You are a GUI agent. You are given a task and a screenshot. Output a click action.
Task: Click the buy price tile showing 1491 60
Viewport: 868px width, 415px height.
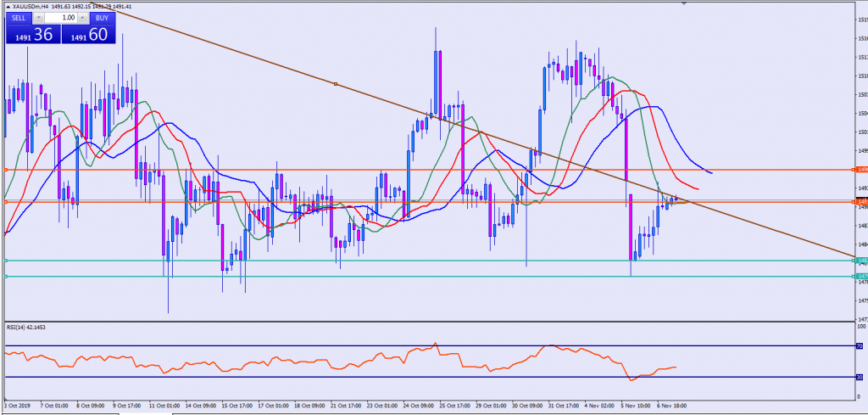pos(89,34)
